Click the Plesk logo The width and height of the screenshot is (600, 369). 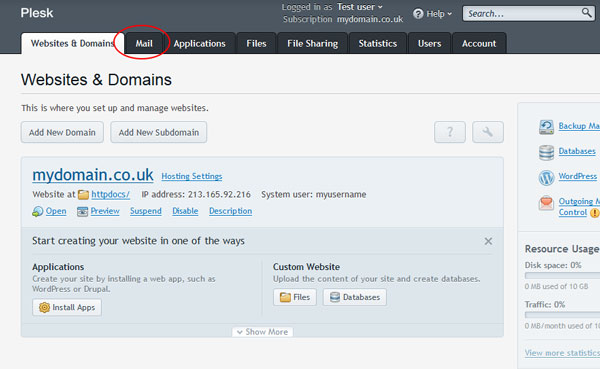[x=37, y=13]
